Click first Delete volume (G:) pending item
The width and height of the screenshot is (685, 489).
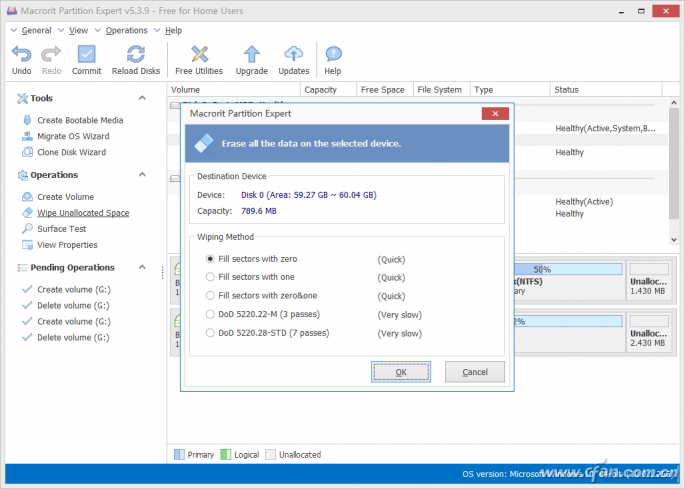coord(73,305)
